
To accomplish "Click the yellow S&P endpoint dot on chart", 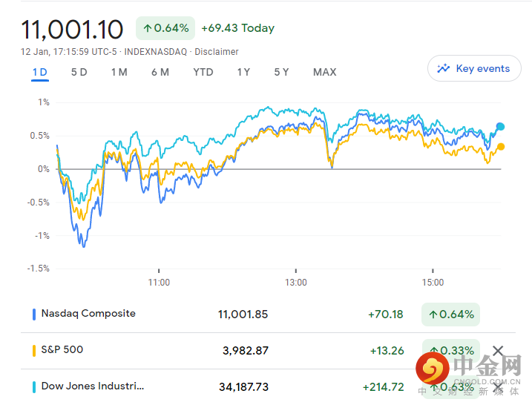I will (x=501, y=147).
